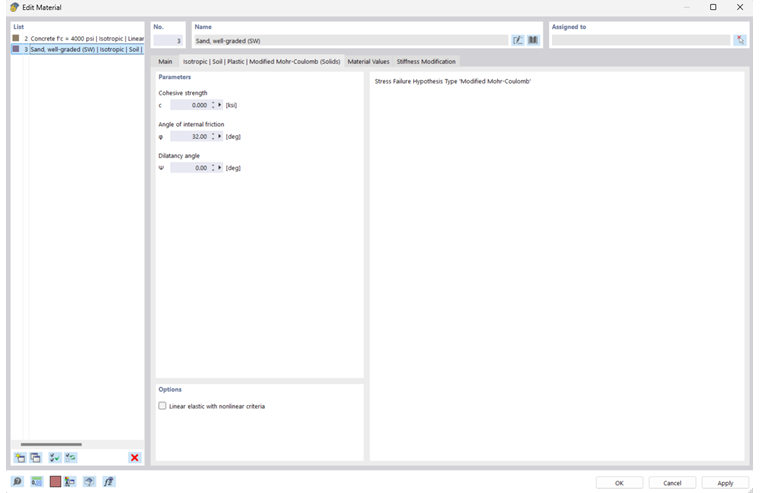Close the Edit Material dialog
This screenshot has width=760, height=493.
click(x=740, y=7)
